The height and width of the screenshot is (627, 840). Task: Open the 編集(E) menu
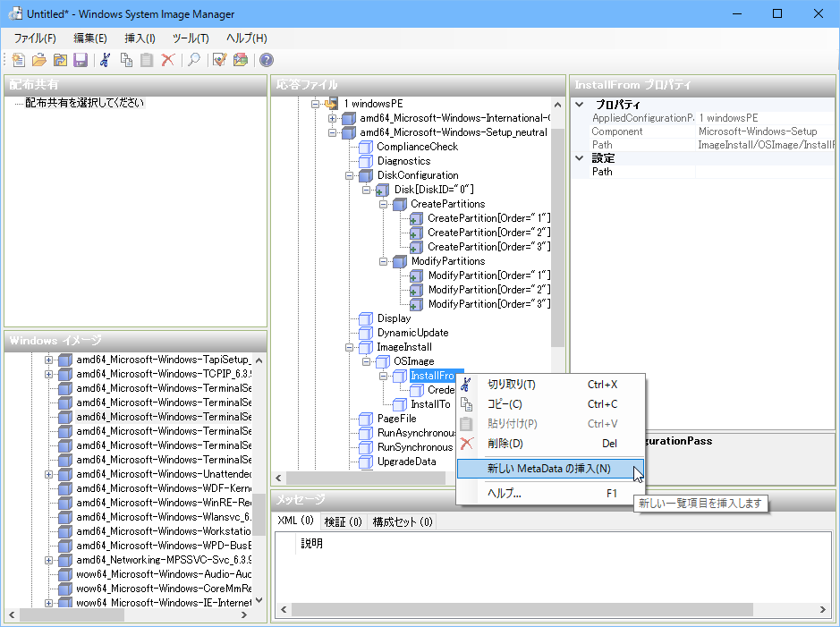coord(90,38)
